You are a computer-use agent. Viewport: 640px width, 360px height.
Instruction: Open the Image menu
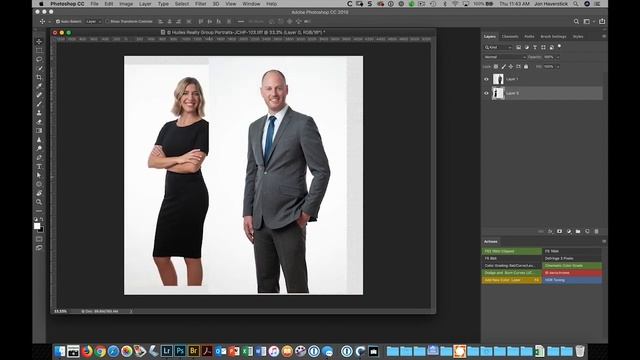(126, 4)
